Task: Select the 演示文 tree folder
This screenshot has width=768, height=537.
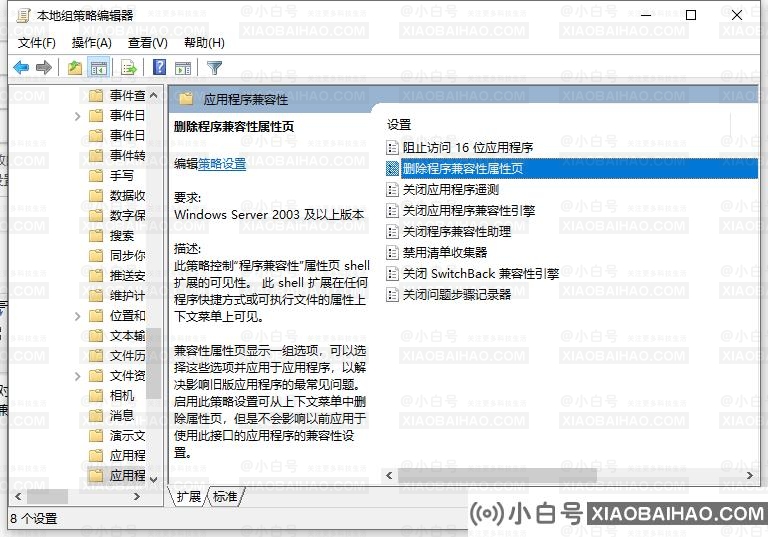Action: coord(127,436)
